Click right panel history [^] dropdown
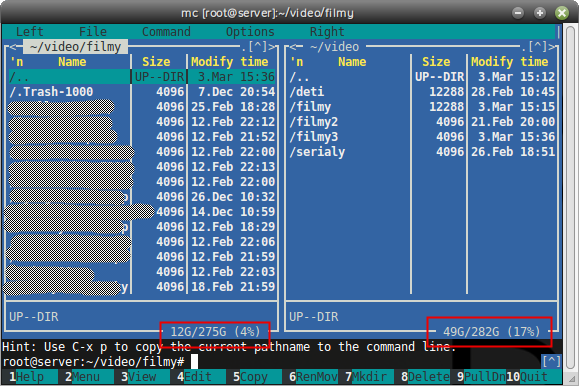Image resolution: width=579 pixels, height=386 pixels. pyautogui.click(x=538, y=47)
